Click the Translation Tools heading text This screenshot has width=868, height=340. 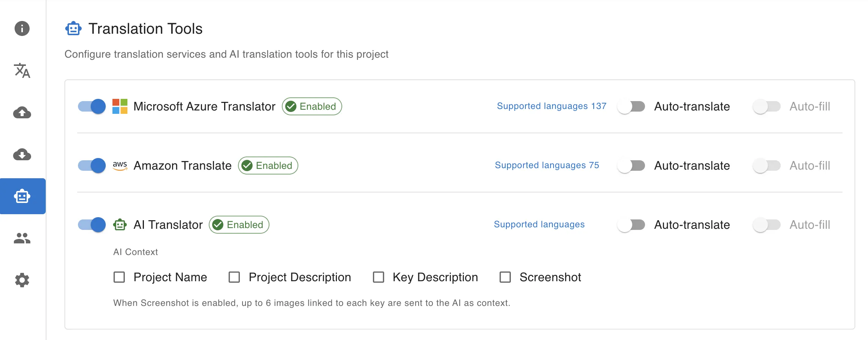click(145, 29)
